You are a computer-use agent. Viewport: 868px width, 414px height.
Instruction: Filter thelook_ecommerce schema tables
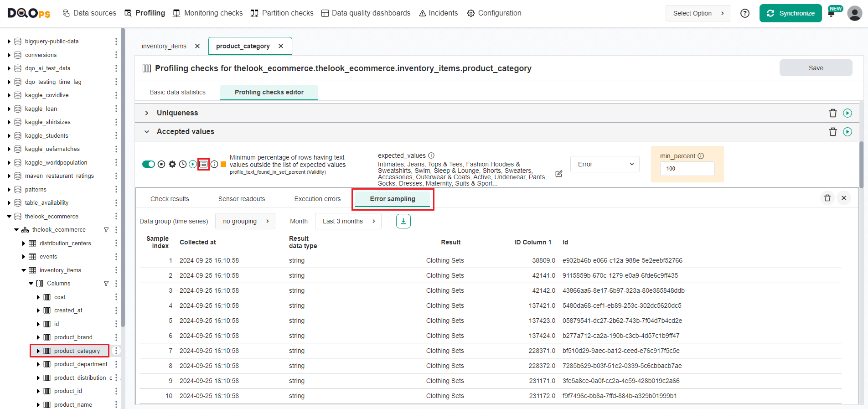tap(106, 230)
